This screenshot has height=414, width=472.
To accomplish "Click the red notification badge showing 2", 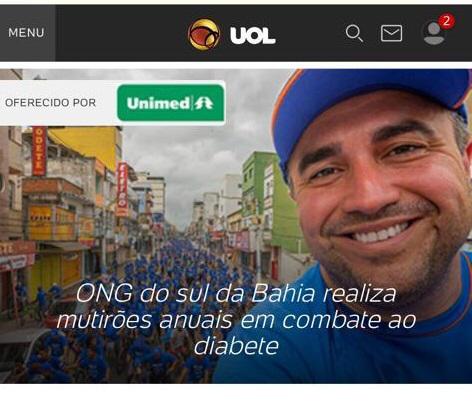I will pyautogui.click(x=446, y=22).
